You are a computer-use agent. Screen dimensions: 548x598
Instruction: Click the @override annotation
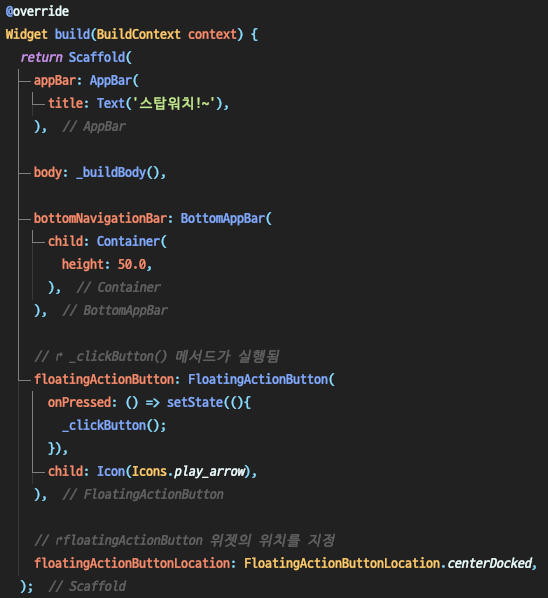click(37, 11)
